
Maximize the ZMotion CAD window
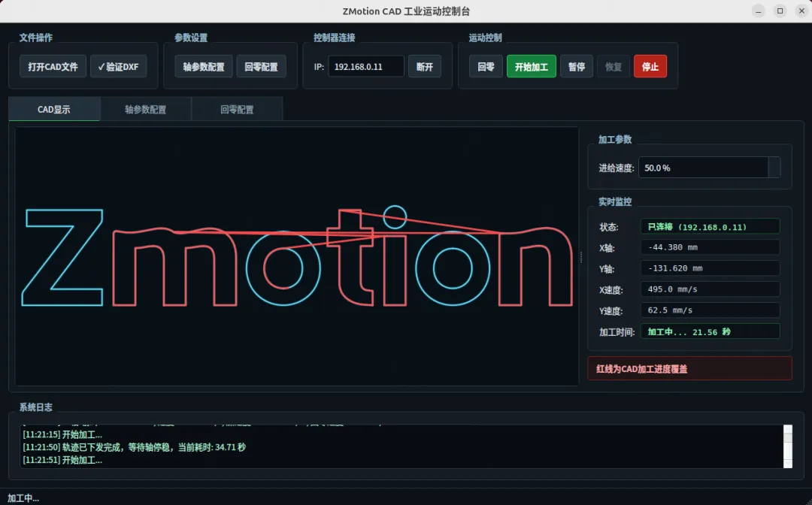(780, 11)
